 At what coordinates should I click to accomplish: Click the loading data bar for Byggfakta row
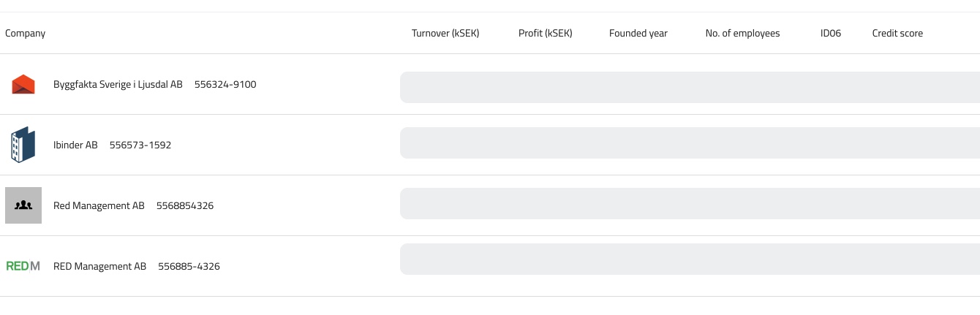pos(689,88)
